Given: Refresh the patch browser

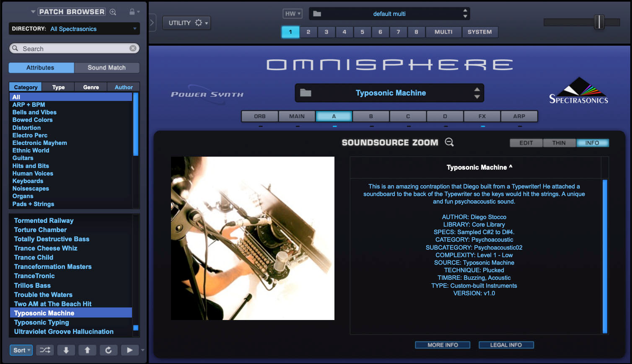Looking at the screenshot, I should [109, 350].
